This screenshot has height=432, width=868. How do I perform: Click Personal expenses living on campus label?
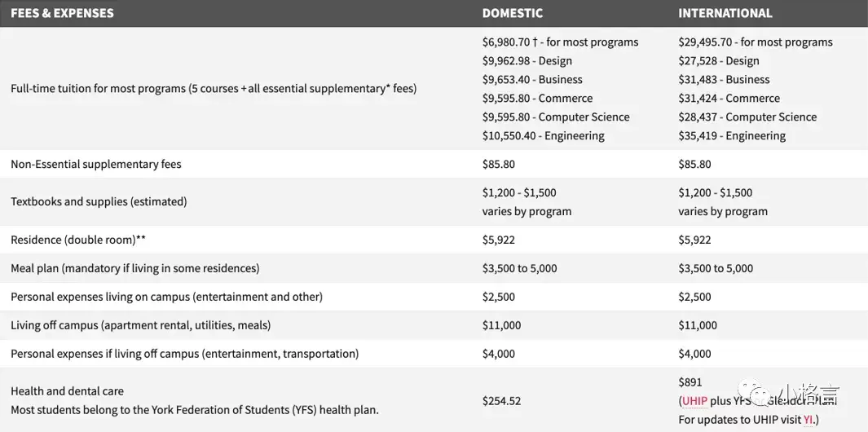166,297
